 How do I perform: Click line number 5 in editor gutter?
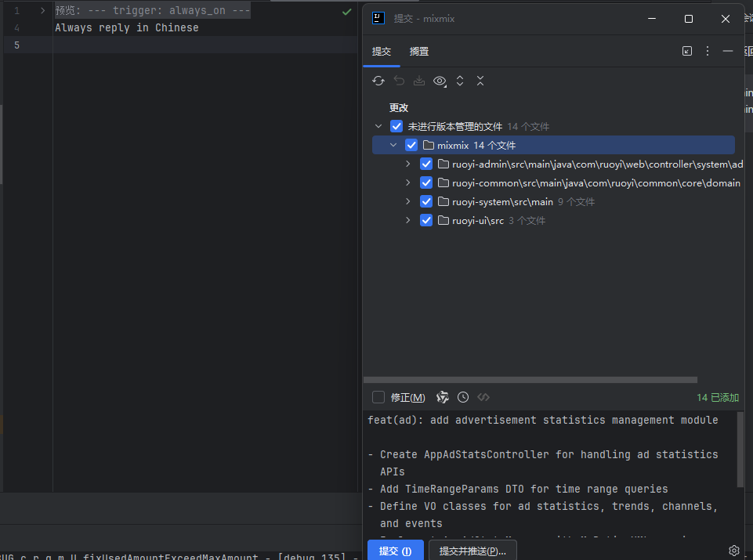(x=16, y=45)
